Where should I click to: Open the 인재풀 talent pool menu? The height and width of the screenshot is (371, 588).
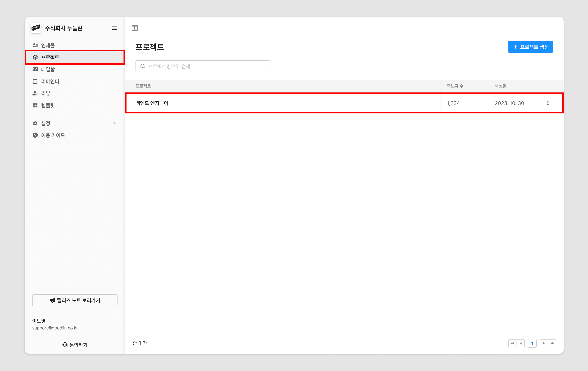tap(48, 45)
